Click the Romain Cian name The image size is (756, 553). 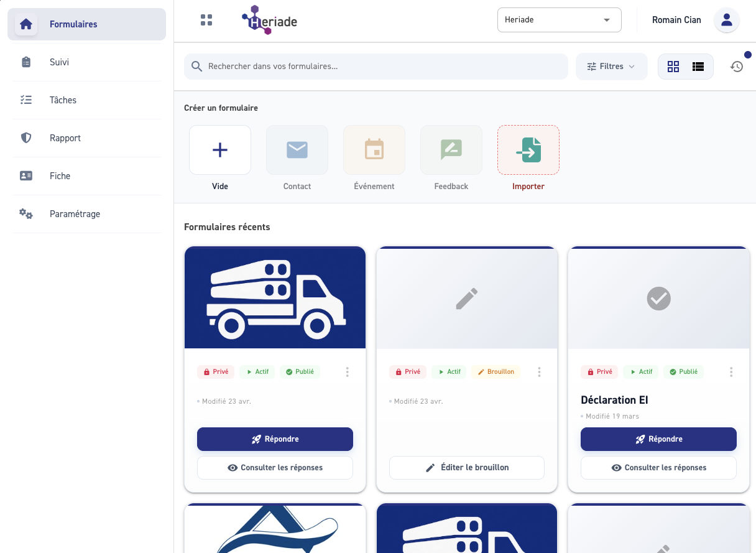pyautogui.click(x=676, y=20)
